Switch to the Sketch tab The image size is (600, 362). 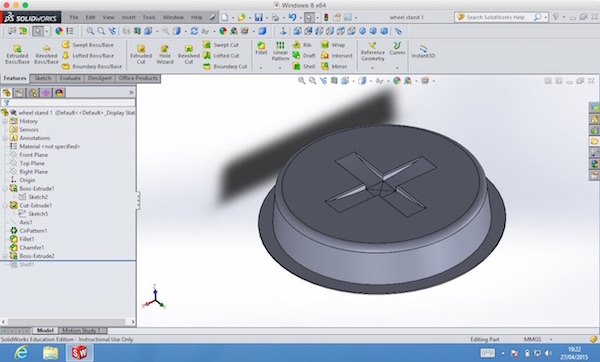42,78
